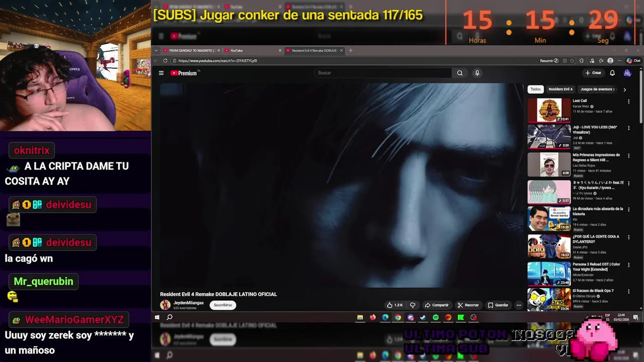This screenshot has height=362, width=644.
Task: Open options menu for Last Call video
Action: click(628, 102)
